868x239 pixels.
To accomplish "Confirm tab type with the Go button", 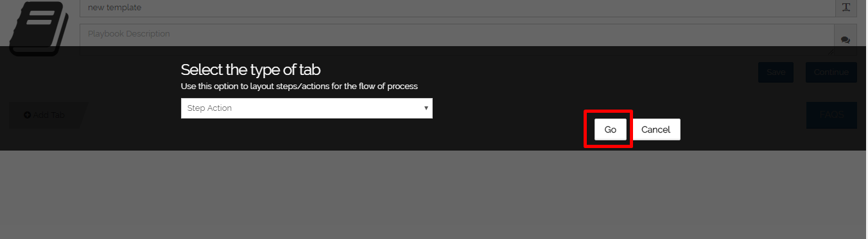I will (610, 129).
